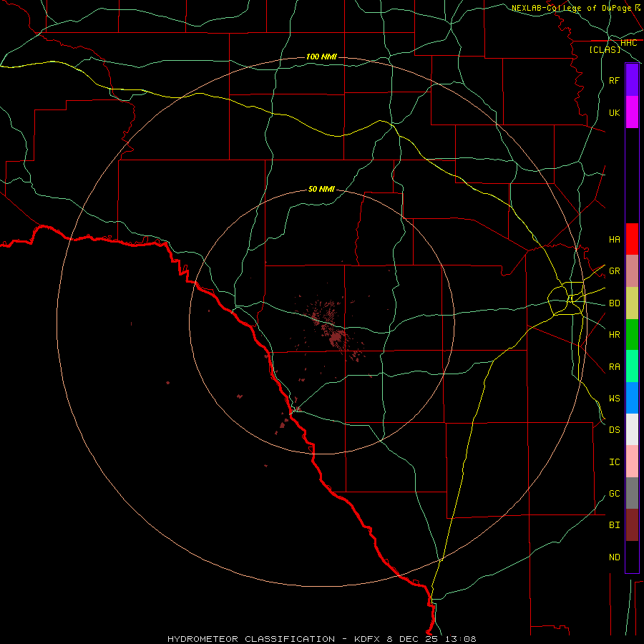The image size is (644, 644).
Task: Click the GC legend label
Action: pos(615,493)
